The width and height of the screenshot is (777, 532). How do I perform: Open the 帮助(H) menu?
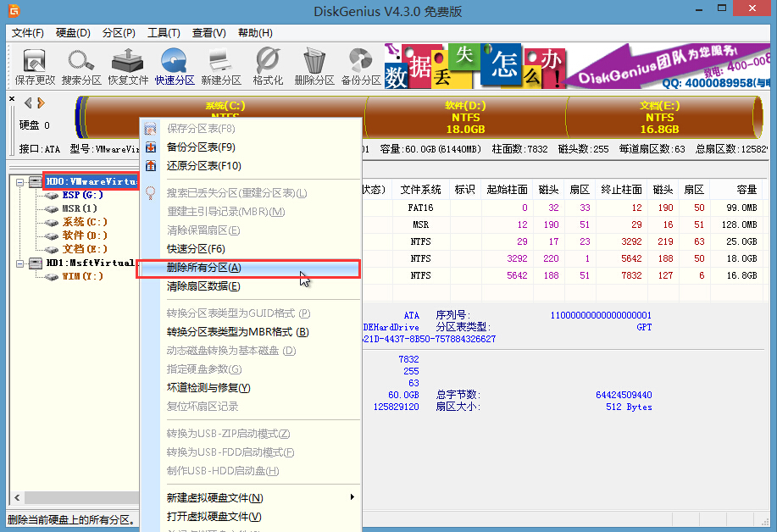pyautogui.click(x=255, y=33)
